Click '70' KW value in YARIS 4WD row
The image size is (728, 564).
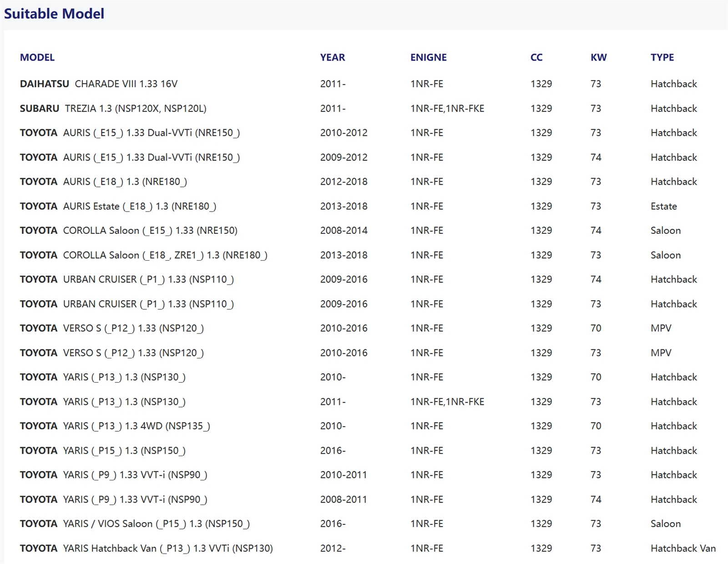click(x=596, y=426)
